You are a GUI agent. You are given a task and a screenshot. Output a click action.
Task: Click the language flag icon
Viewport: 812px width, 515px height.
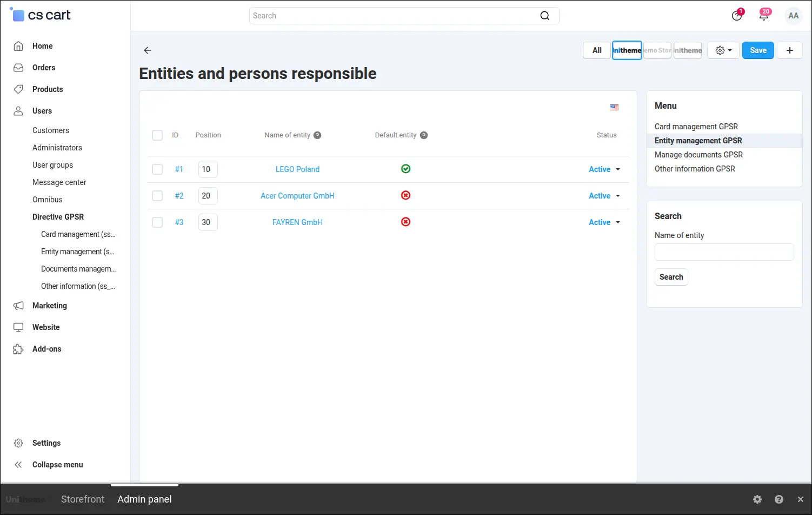pos(614,107)
